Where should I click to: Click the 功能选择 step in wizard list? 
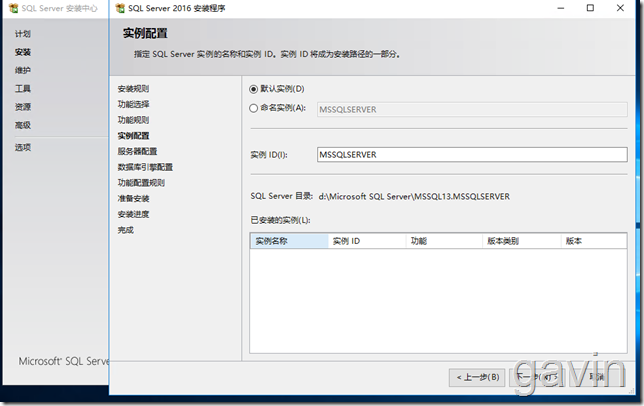[x=133, y=104]
